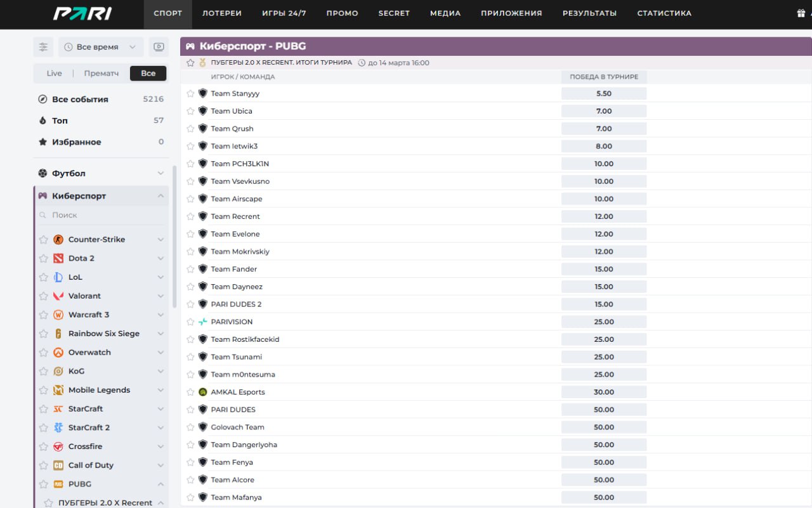Screen dimensions: 812x508
Task: Click the football icon in sidebar
Action: [43, 173]
